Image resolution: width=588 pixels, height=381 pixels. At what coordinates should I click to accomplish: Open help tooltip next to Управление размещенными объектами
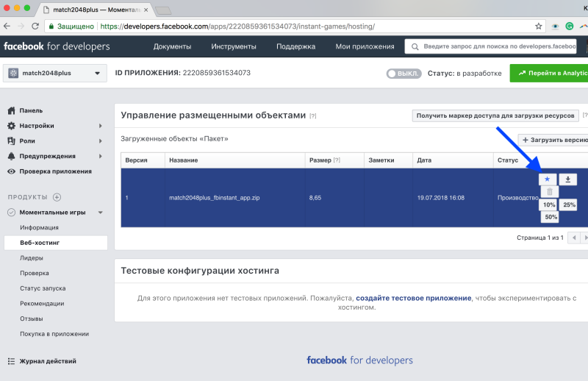point(313,116)
